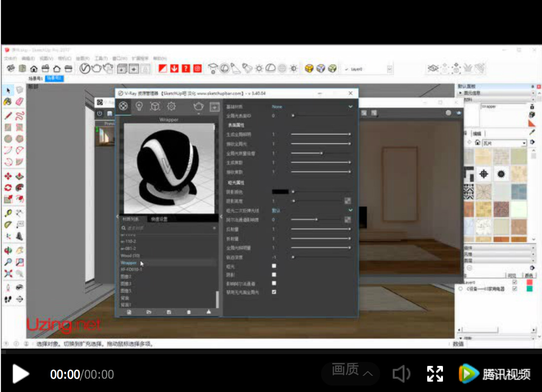This screenshot has width=542, height=392.
Task: Switch to the highlighted second scene tab
Action: click(54, 78)
